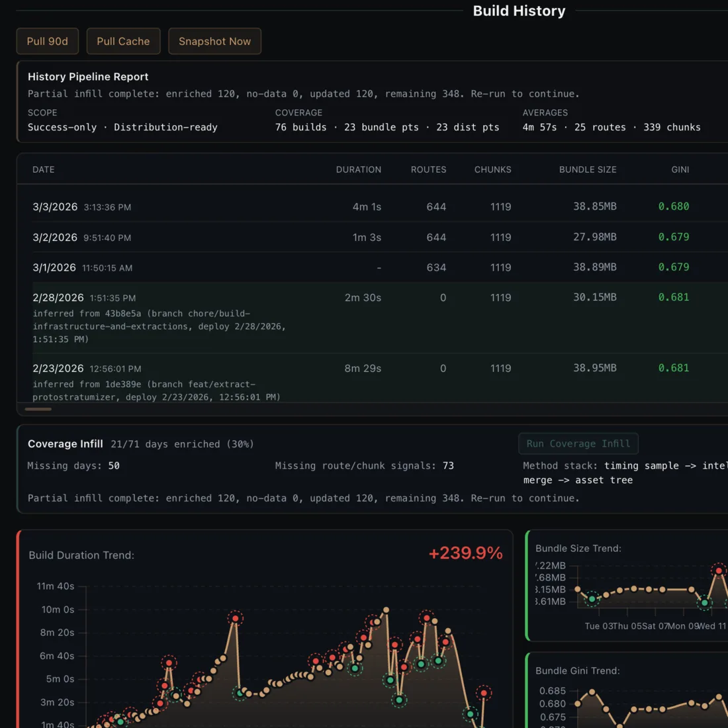
Task: Click the ROUTES column header
Action: tap(428, 169)
